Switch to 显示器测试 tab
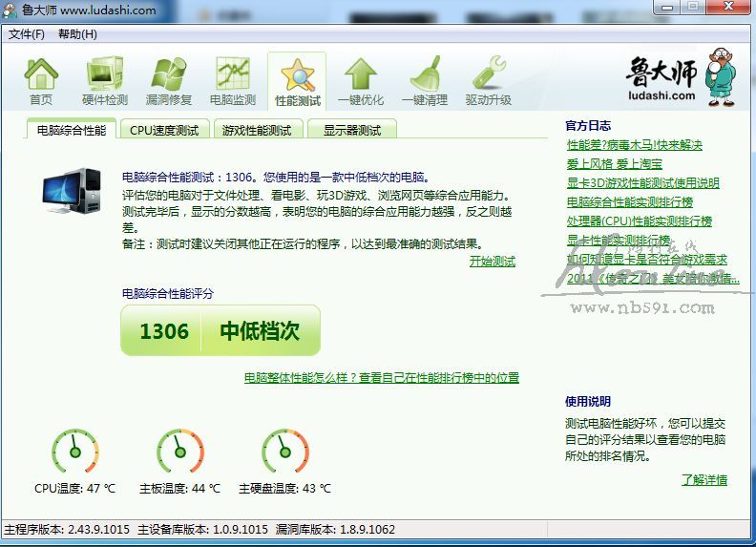The image size is (756, 547). tap(352, 130)
